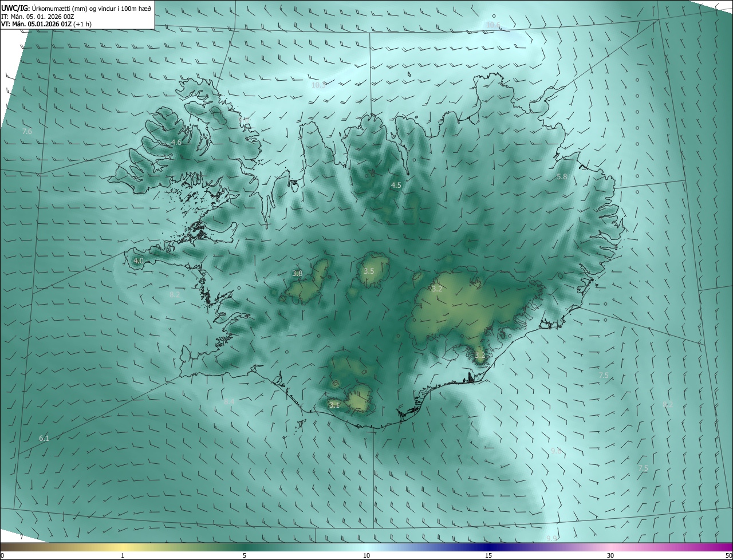Click the 1 tick label under the color bar
The image size is (733, 560).
123,556
